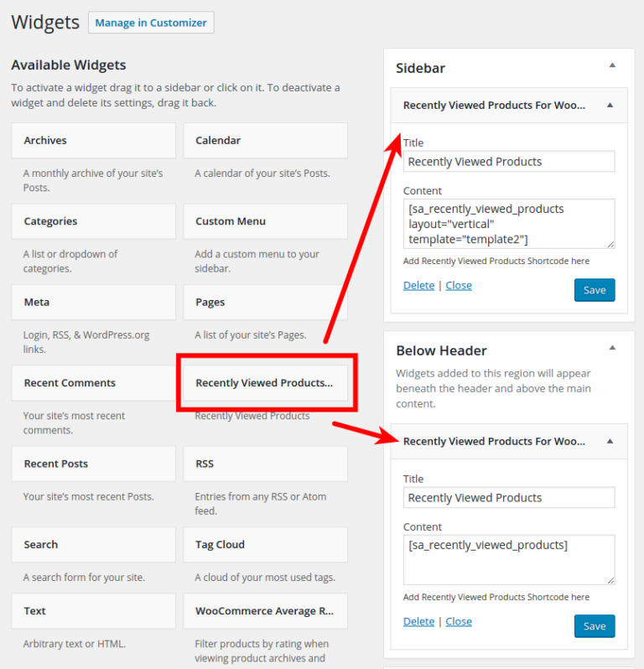644x669 pixels.
Task: Collapse the Below Header area arrow
Action: tap(612, 347)
